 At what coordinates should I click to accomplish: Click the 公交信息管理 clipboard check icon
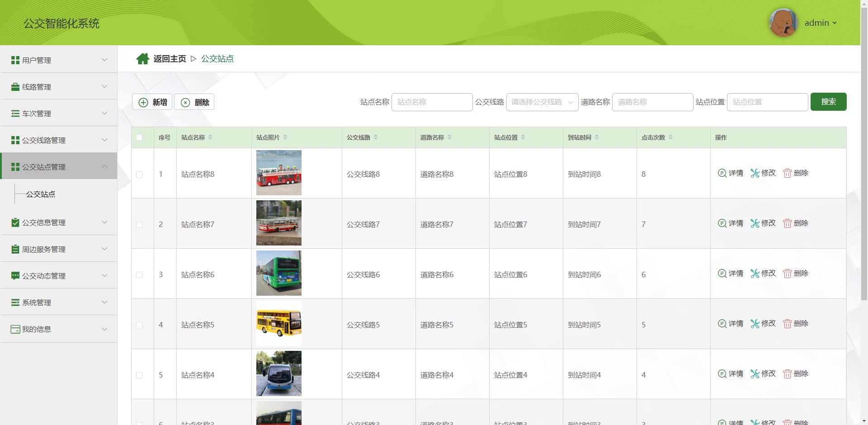(x=15, y=222)
